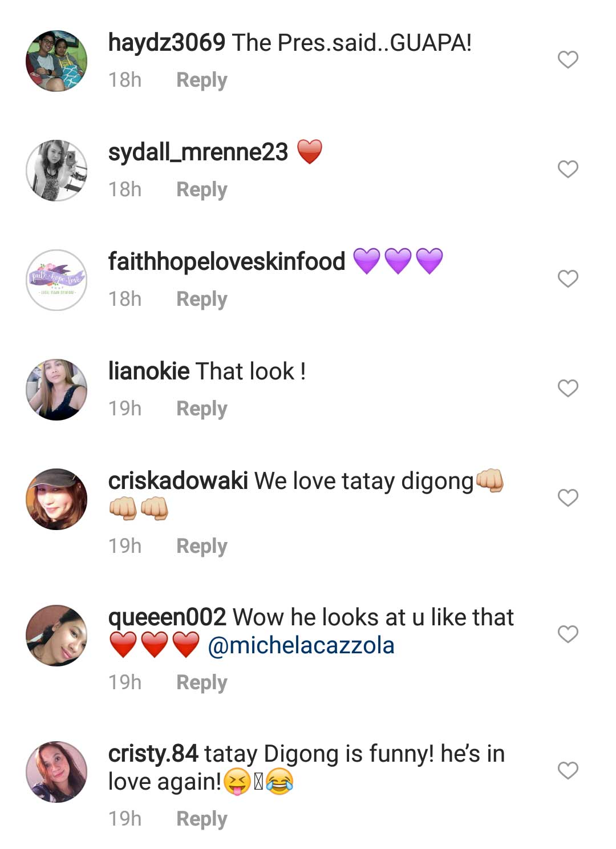Tap the heart beside queeen002's comment

568,634
